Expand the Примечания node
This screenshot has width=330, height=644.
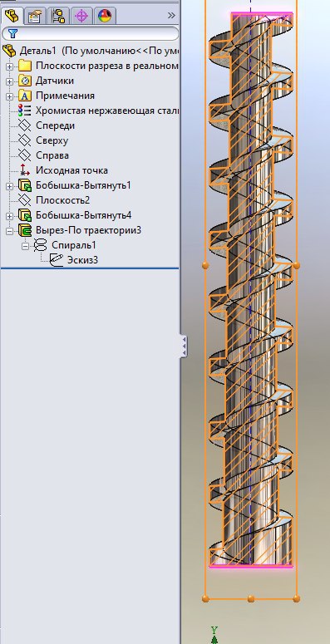9,96
